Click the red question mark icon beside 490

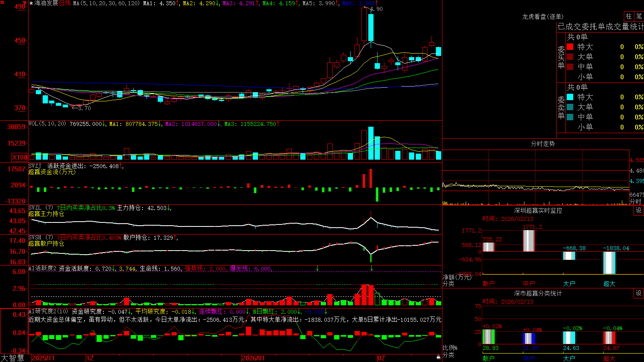point(25,4)
